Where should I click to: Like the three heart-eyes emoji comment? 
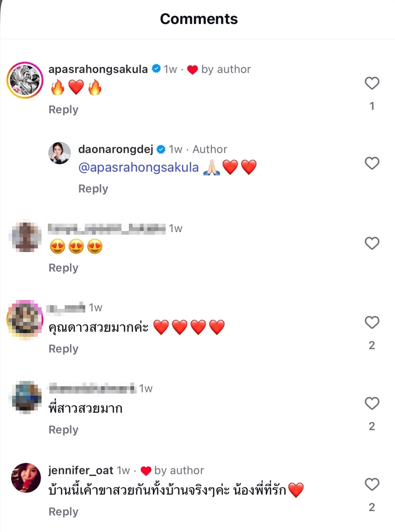pos(372,243)
